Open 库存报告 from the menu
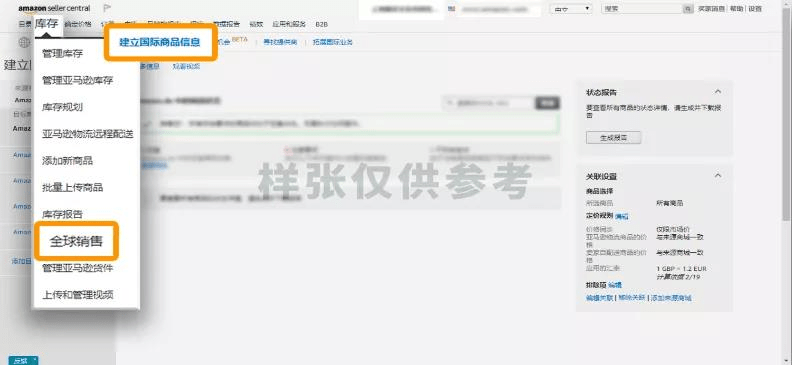The image size is (792, 365). [x=62, y=214]
